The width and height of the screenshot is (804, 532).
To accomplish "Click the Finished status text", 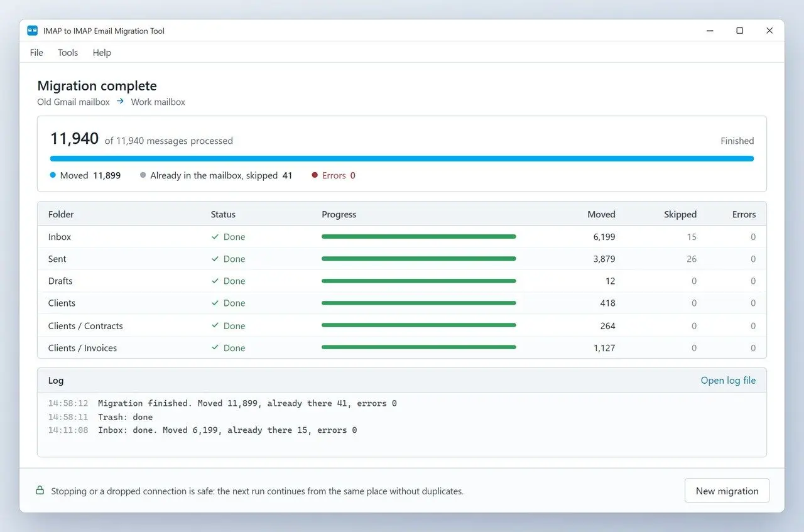I will pos(737,141).
